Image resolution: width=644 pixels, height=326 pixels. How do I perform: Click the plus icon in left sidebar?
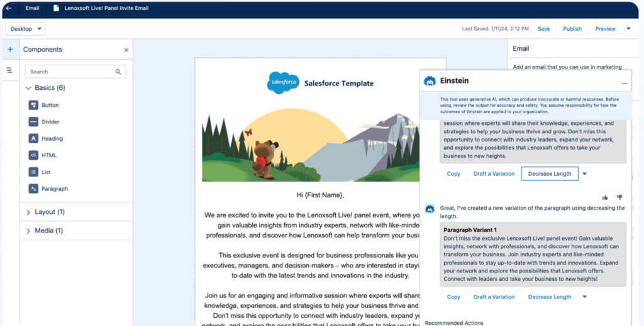coord(9,50)
